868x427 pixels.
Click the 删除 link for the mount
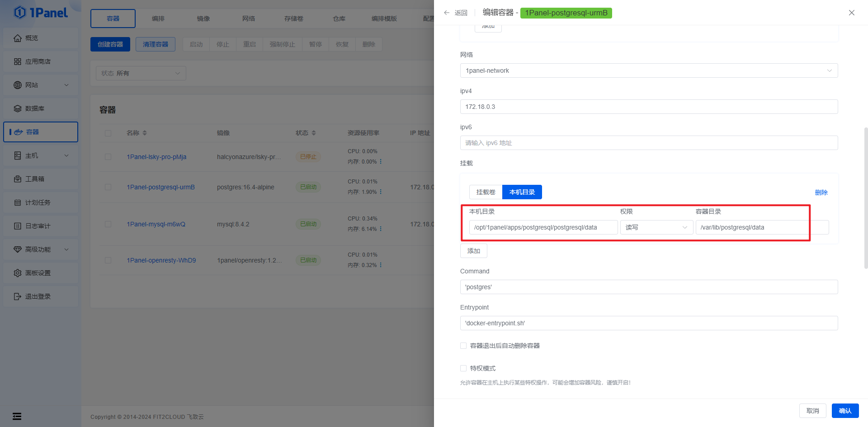(x=821, y=192)
